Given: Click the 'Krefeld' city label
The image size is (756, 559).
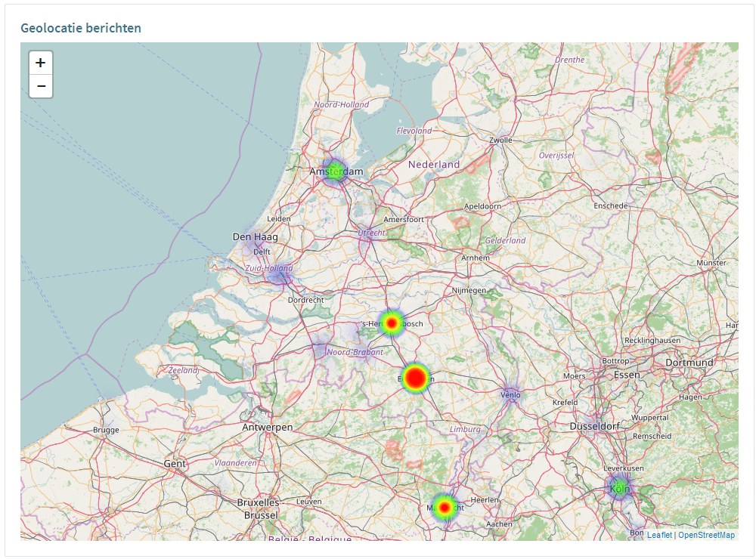Looking at the screenshot, I should (565, 402).
